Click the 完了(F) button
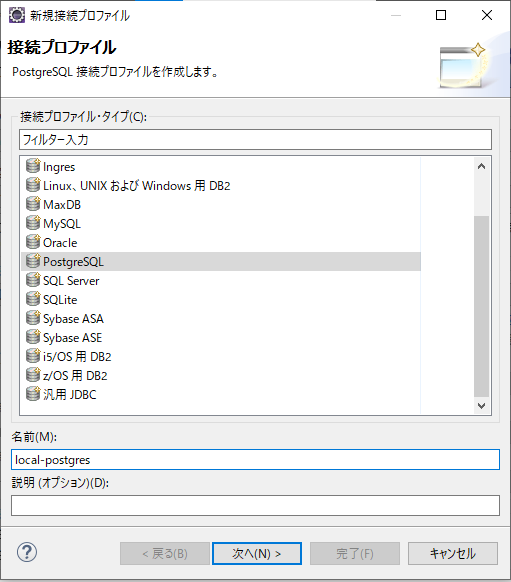The height and width of the screenshot is (582, 511). (355, 553)
